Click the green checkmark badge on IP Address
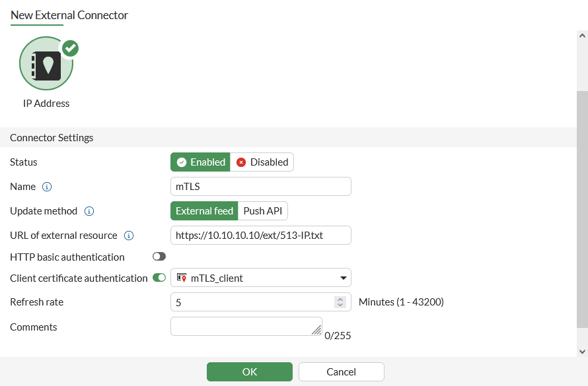 (70, 48)
